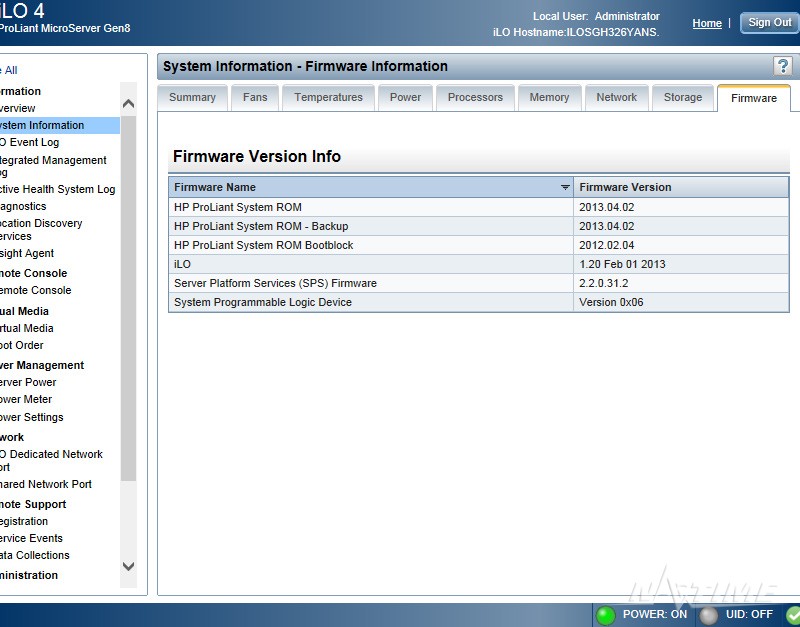Open Power Settings in sidebar
The height and width of the screenshot is (627, 800).
coord(32,417)
